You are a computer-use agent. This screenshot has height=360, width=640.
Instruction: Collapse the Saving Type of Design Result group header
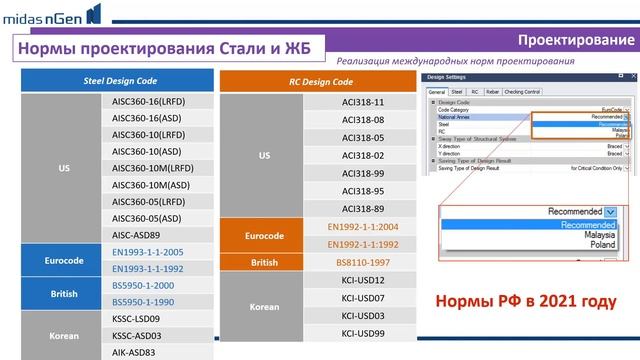(x=433, y=161)
